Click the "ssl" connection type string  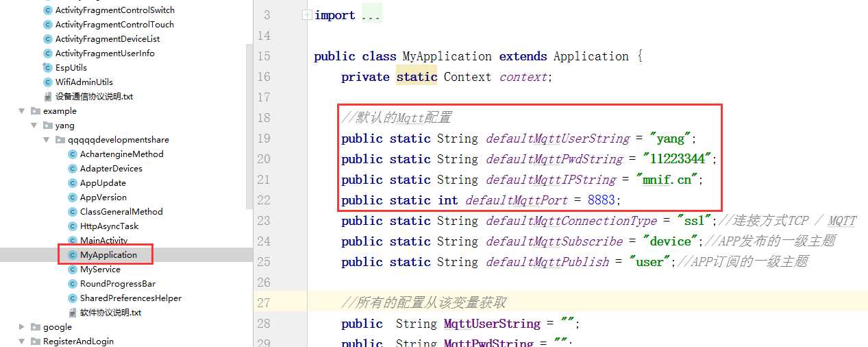[694, 221]
